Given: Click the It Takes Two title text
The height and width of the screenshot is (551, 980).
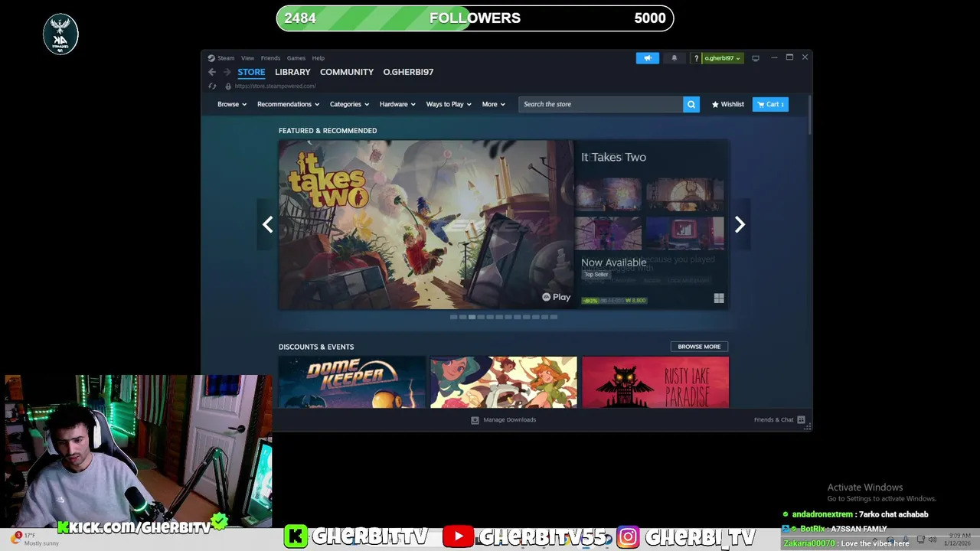Looking at the screenshot, I should (x=613, y=157).
